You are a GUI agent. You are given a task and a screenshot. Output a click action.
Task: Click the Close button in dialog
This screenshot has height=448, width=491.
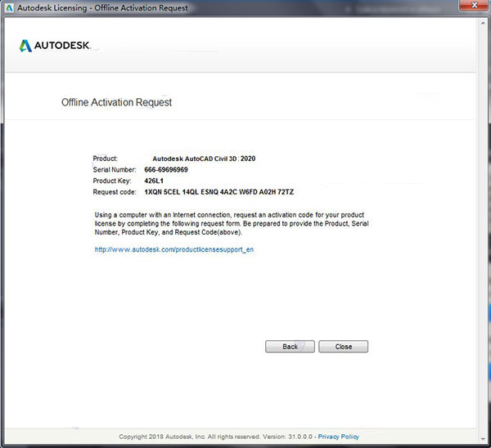(343, 347)
